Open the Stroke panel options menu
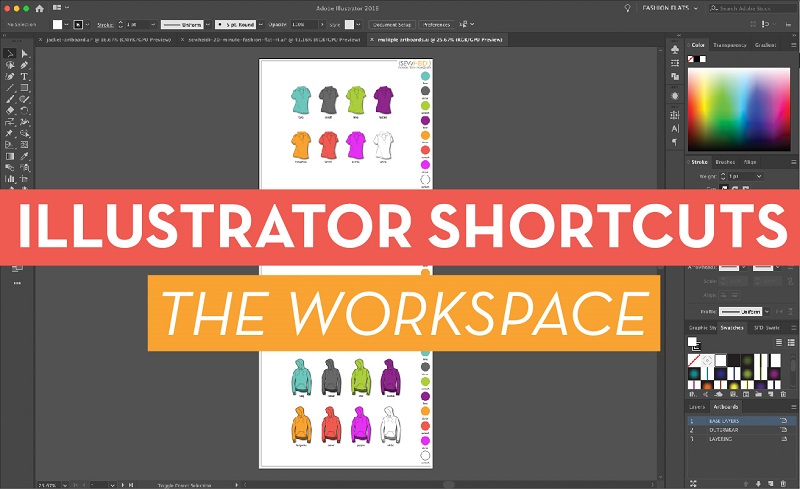This screenshot has width=800, height=489. pyautogui.click(x=793, y=162)
